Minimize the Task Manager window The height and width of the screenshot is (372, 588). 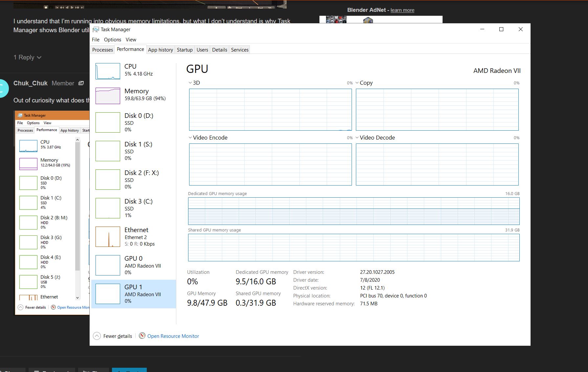point(482,29)
